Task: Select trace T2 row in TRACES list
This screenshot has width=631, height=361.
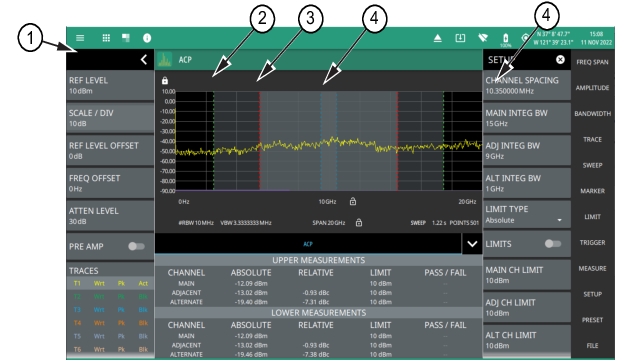Action: click(110, 297)
